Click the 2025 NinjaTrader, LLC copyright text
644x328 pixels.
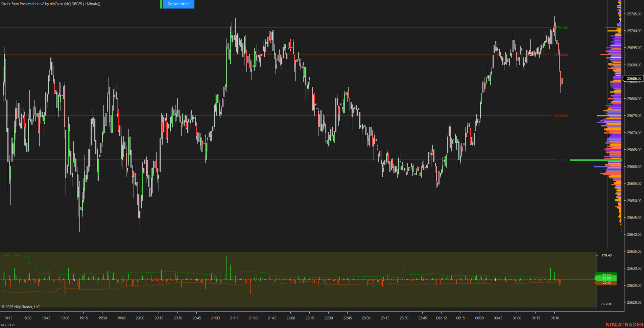tap(21, 307)
